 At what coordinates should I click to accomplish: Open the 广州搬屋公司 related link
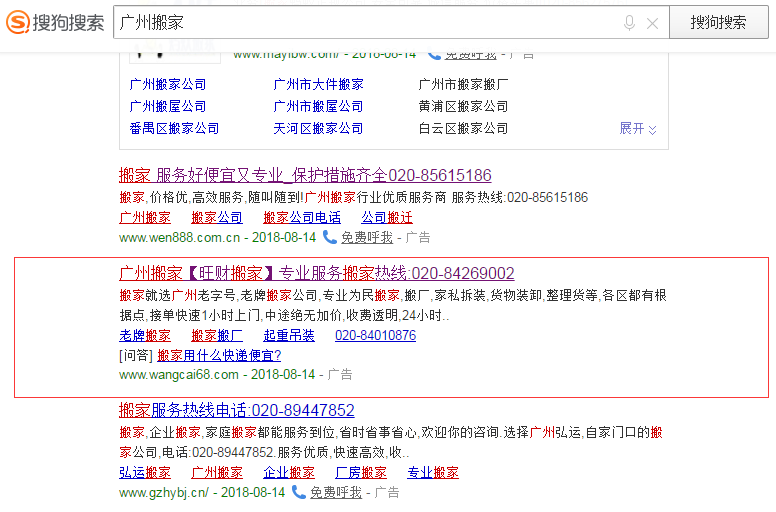click(x=168, y=106)
